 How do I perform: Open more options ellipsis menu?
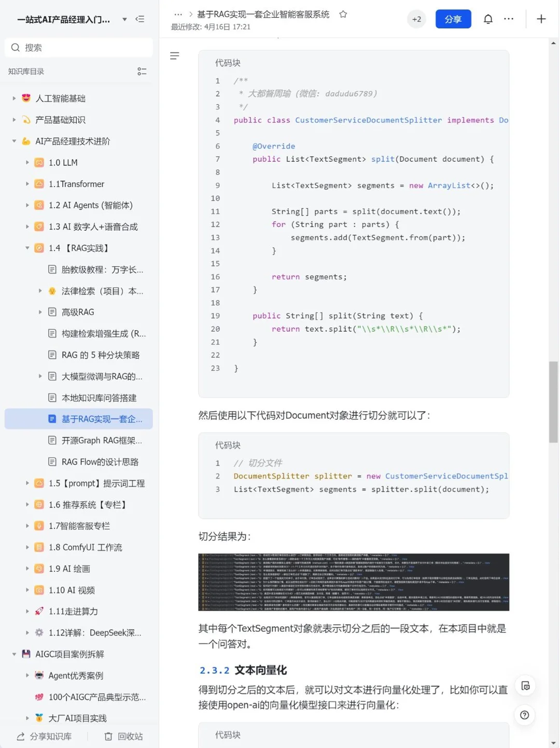click(x=509, y=19)
